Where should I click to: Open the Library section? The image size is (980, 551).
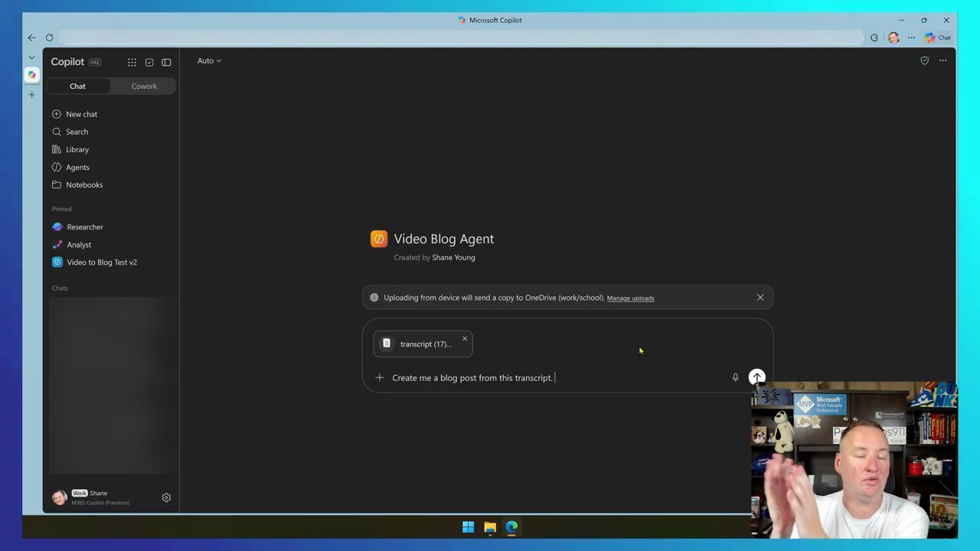[x=70, y=149]
